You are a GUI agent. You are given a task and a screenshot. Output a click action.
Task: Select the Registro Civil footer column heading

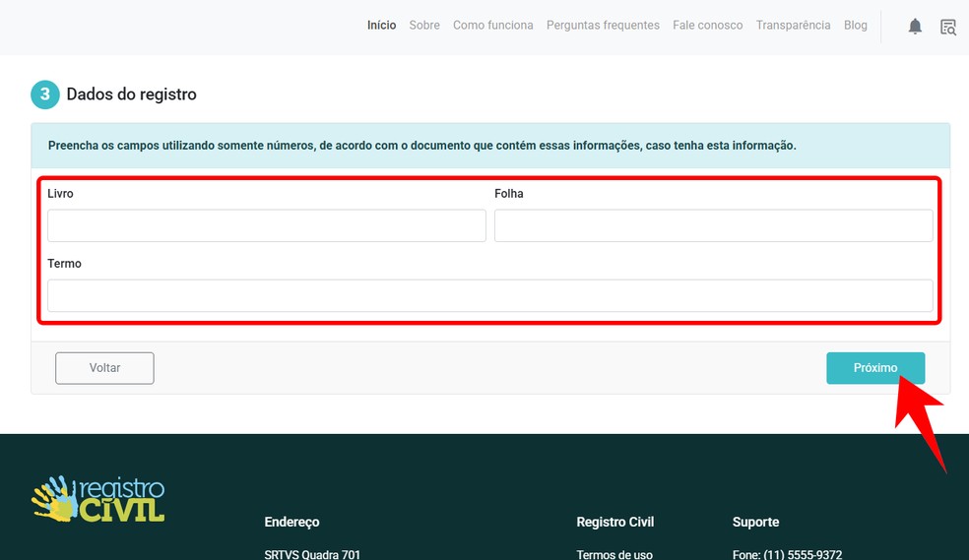click(x=614, y=522)
